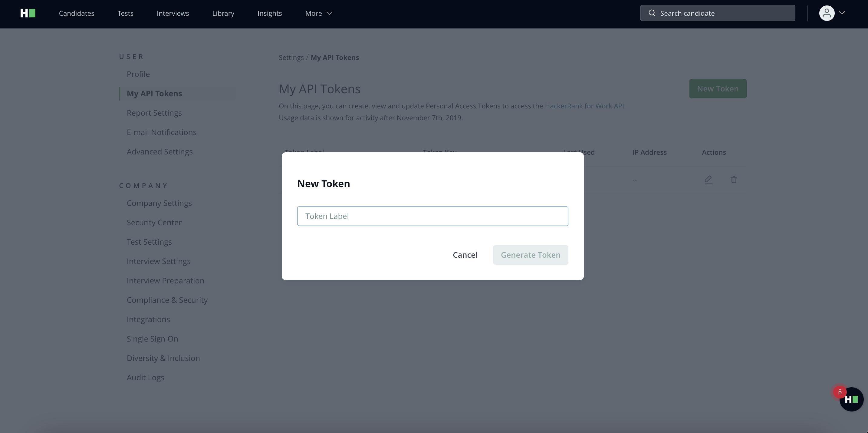Open the Library navigation item

click(223, 13)
